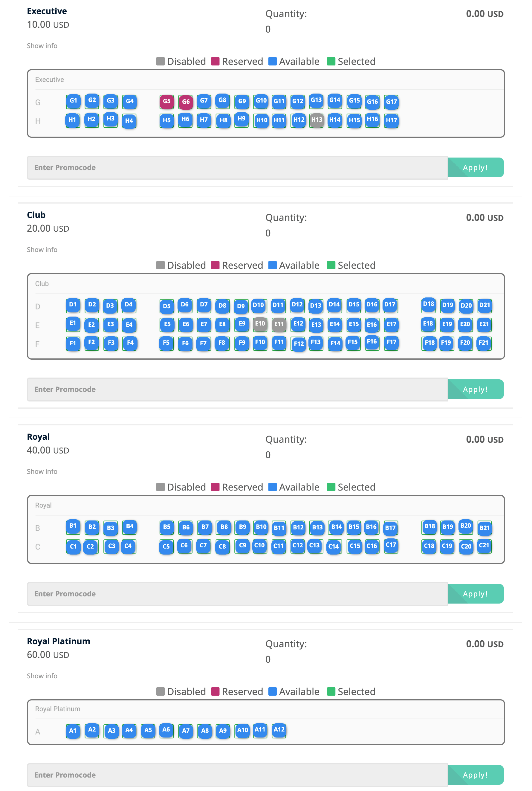Select available seat G1 in Executive

click(x=73, y=101)
